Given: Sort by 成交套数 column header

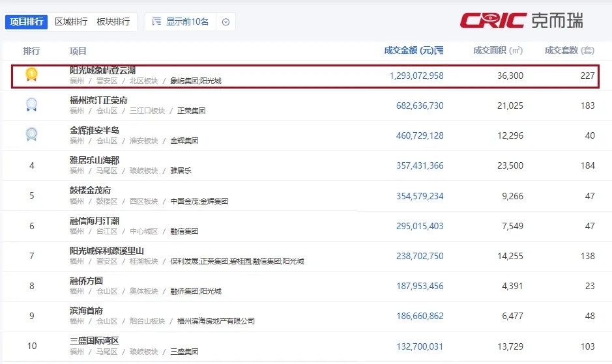Looking at the screenshot, I should pos(570,50).
